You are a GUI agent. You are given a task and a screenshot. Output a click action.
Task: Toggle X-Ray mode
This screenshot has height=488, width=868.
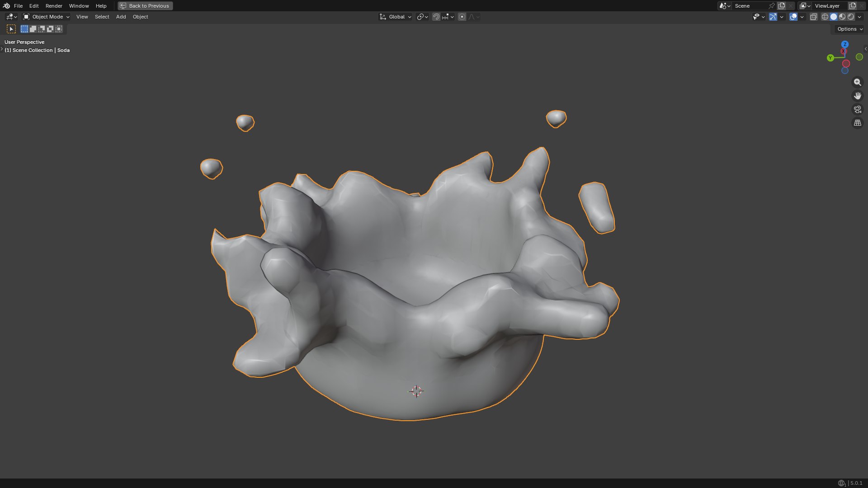[x=813, y=17]
